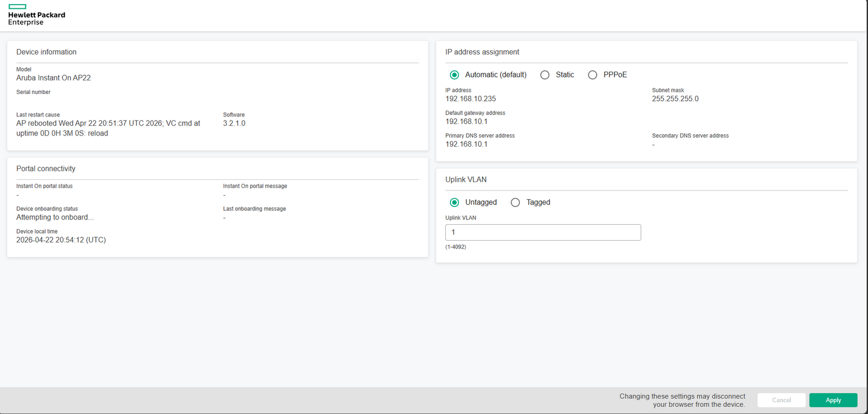The height and width of the screenshot is (414, 868).
Task: Click inside the Uplink VLAN input field
Action: pyautogui.click(x=542, y=232)
